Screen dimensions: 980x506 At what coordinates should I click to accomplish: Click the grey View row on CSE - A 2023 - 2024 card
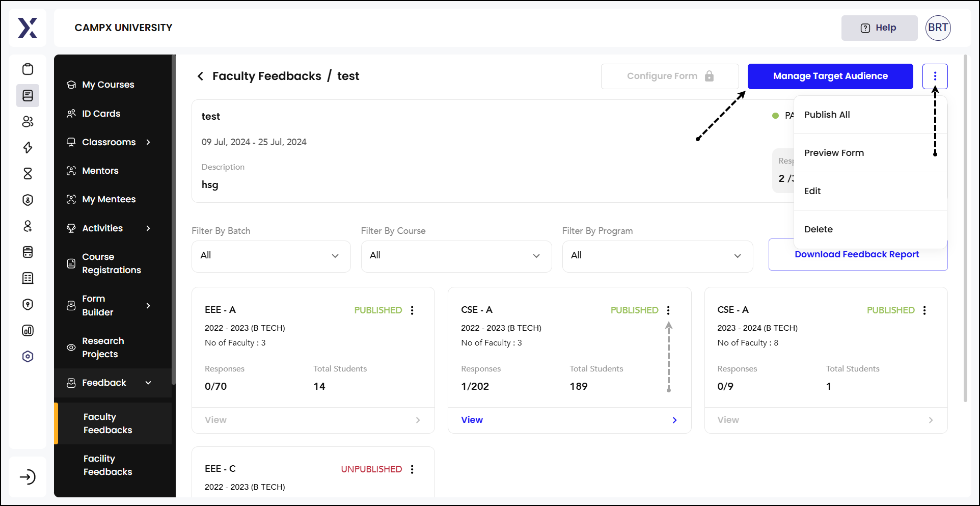click(826, 420)
